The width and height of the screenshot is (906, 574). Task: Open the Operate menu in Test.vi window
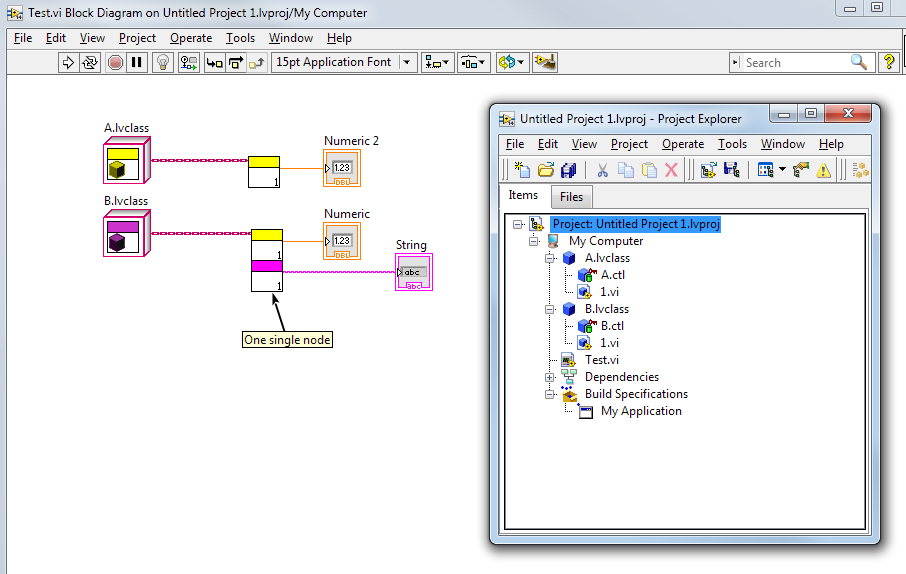click(190, 38)
